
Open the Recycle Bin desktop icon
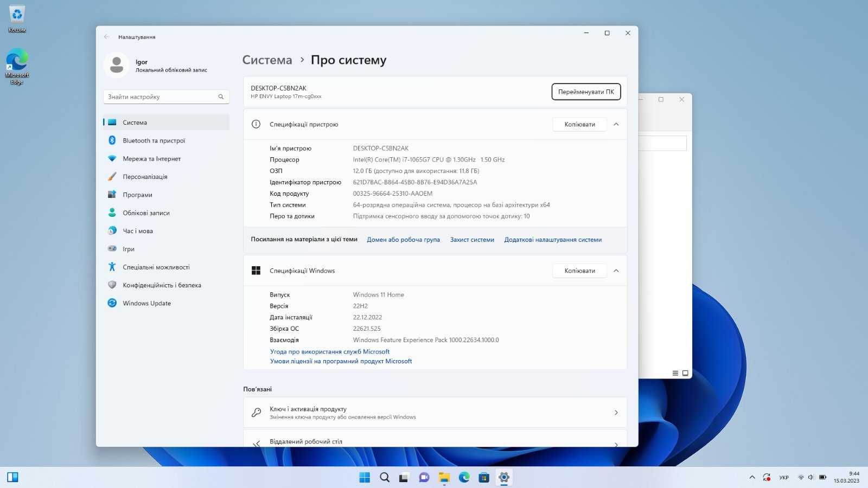(x=17, y=19)
